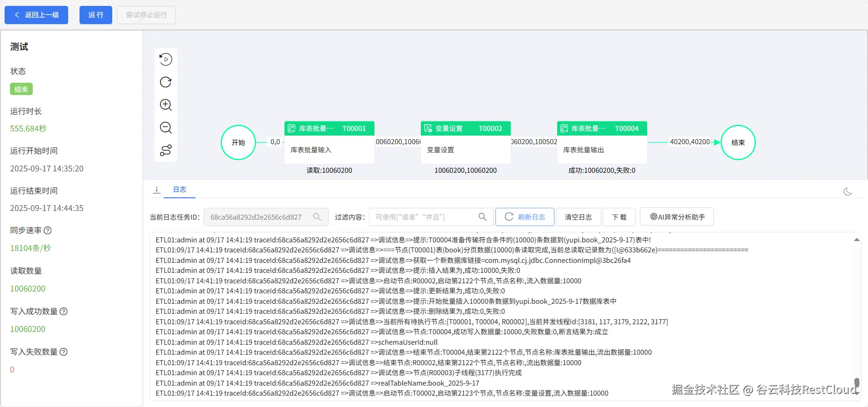Viewport: 868px width, 407px height.
Task: Switch to the 日志 tab
Action: (x=180, y=190)
